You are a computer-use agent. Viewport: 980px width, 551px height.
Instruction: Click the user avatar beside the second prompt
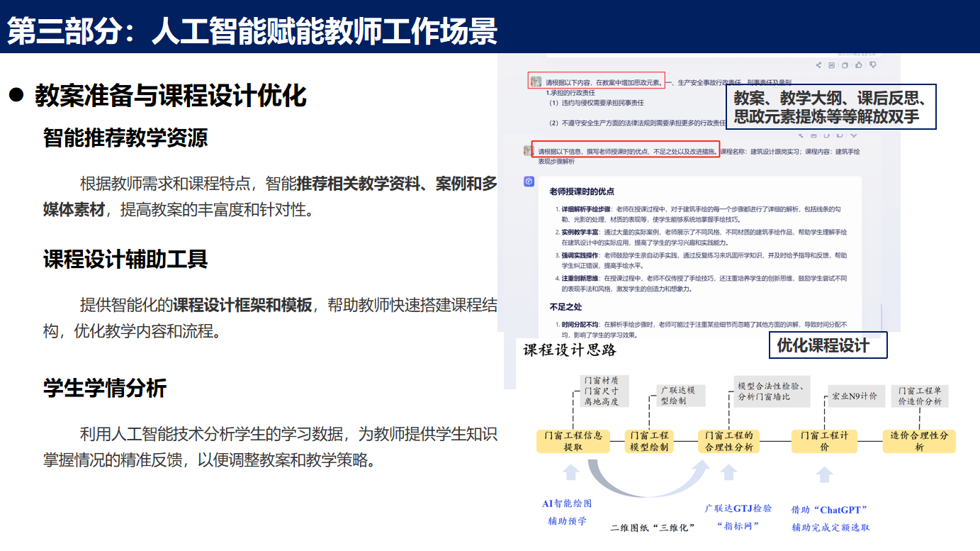[x=528, y=150]
